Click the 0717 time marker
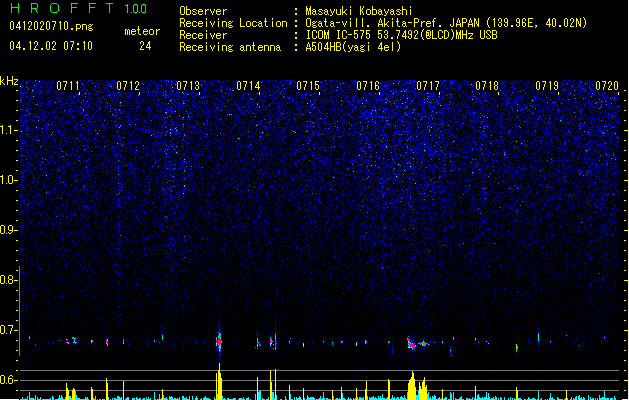This screenshot has width=629, height=400. [428, 86]
